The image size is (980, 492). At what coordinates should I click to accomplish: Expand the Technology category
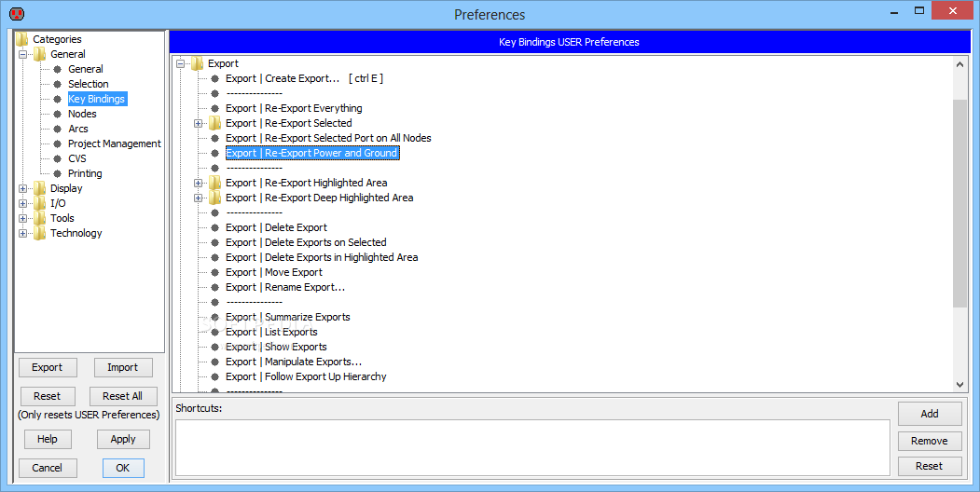coord(22,234)
